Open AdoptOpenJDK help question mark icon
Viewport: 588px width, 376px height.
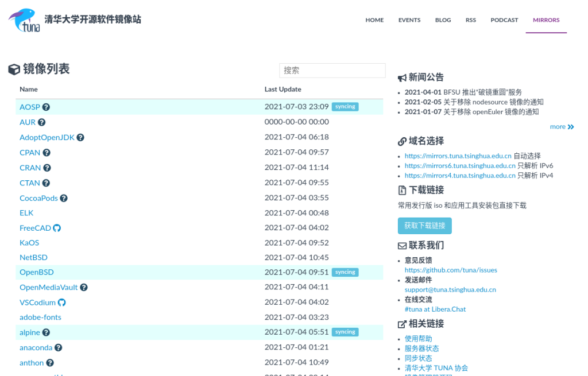(x=80, y=138)
